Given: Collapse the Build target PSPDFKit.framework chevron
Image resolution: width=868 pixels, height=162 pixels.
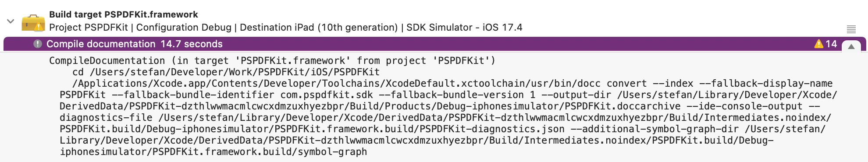Looking at the screenshot, I should 11,21.
